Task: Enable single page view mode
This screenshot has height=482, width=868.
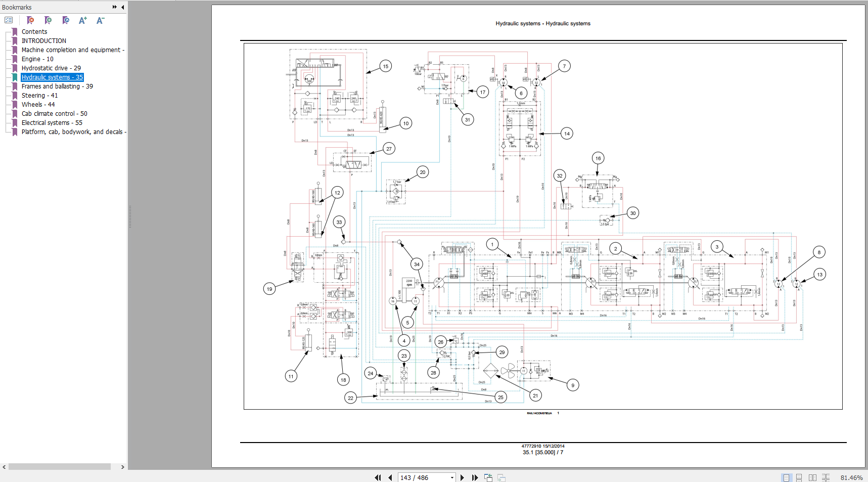Action: (x=786, y=477)
